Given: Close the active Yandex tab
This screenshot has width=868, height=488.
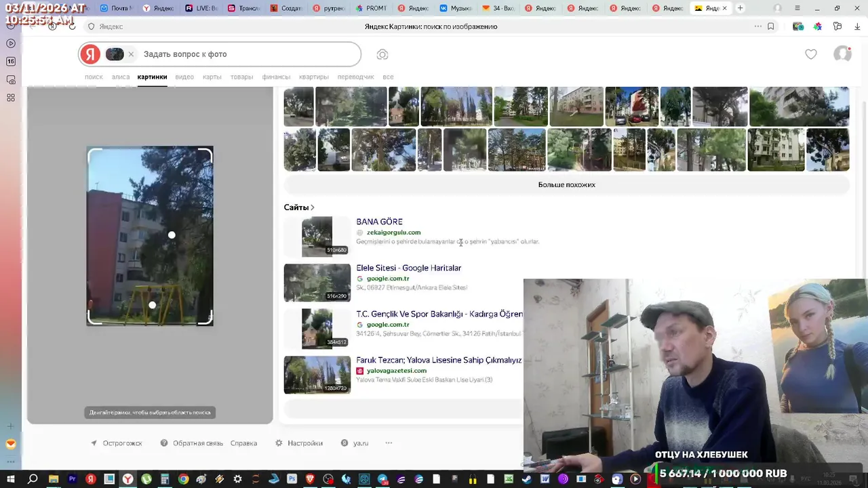Looking at the screenshot, I should click(725, 8).
